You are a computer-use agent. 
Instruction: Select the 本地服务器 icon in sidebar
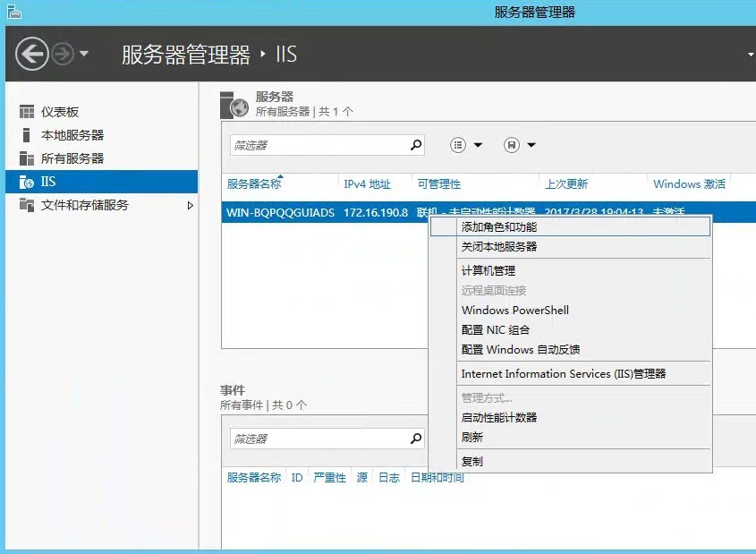(x=27, y=135)
